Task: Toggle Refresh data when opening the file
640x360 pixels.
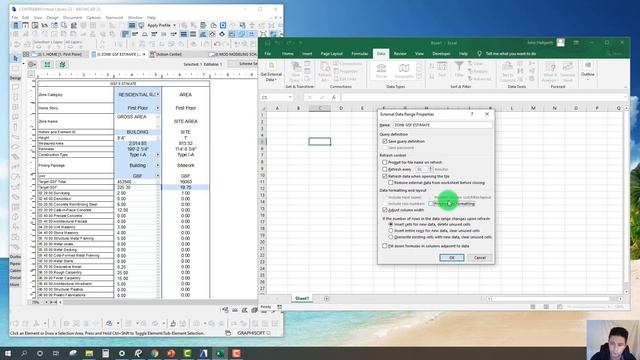Action: coord(384,176)
